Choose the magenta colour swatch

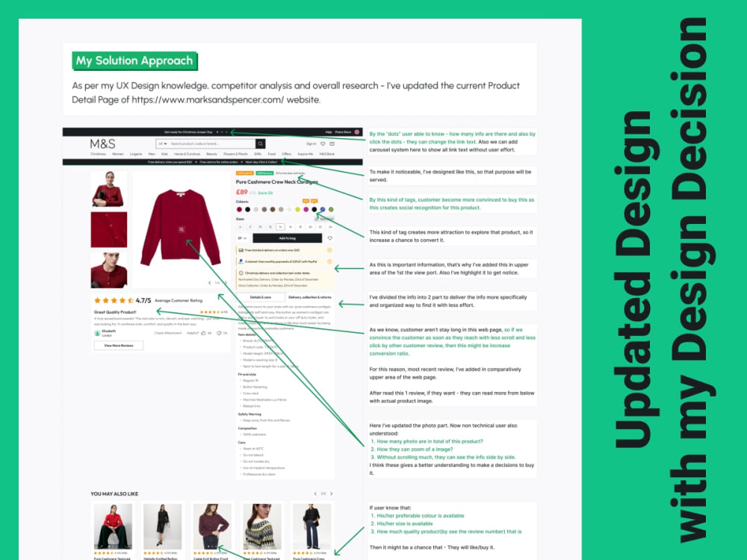[306, 210]
